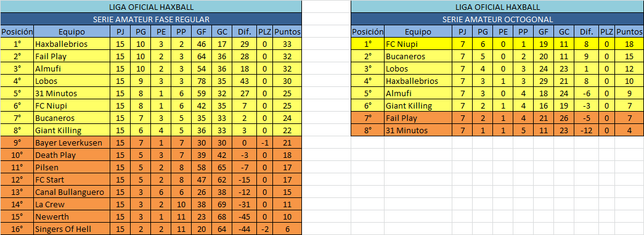This screenshot has width=644, height=235.
Task: Select the 16° position cell
Action: point(17,229)
